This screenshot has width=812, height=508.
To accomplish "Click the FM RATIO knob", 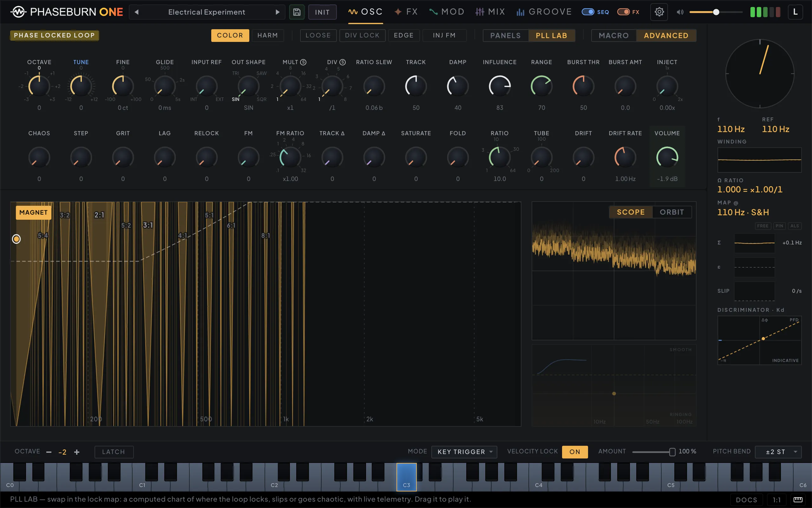I will pos(290,157).
